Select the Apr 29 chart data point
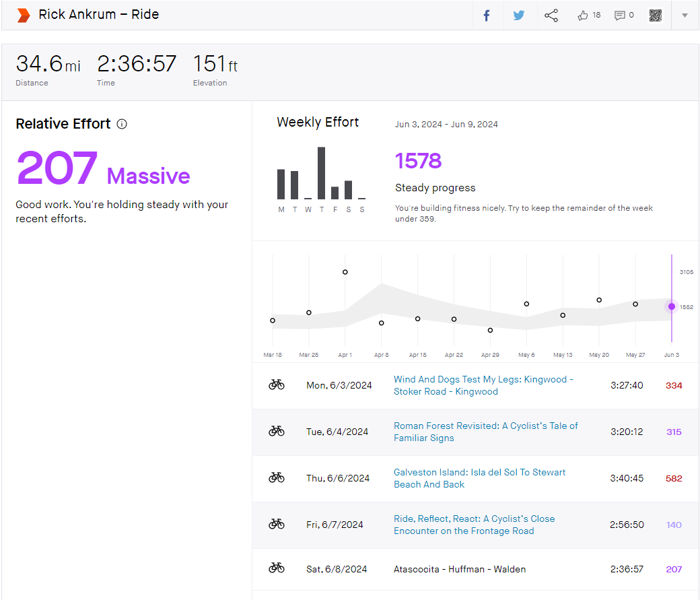This screenshot has height=600, width=700. click(x=490, y=330)
